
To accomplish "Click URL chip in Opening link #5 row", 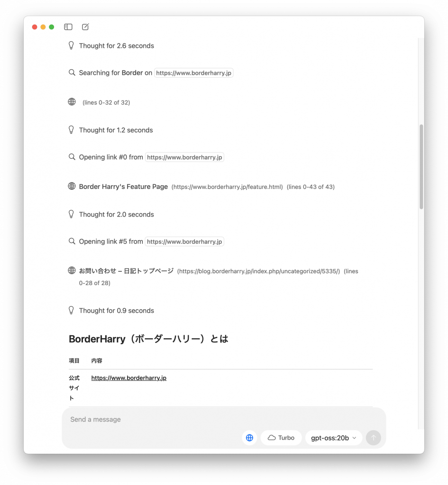I will (184, 242).
